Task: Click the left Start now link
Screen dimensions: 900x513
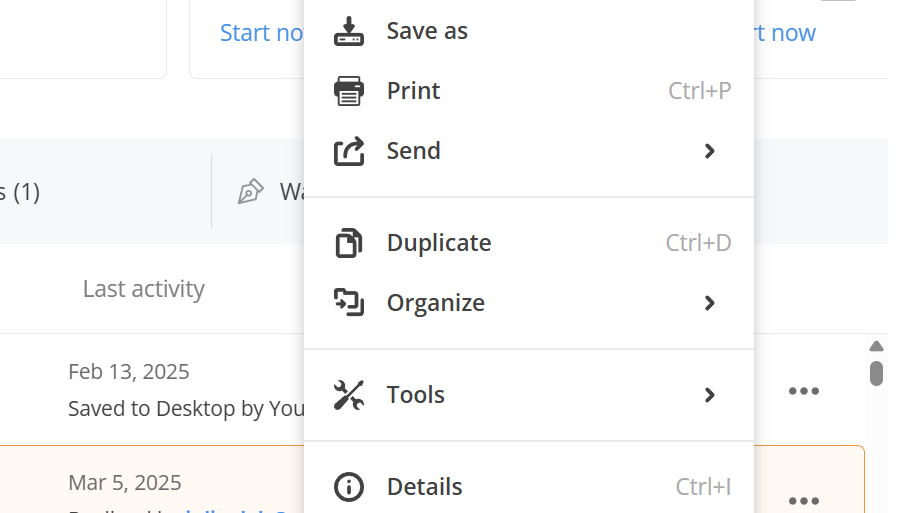Action: pyautogui.click(x=262, y=33)
